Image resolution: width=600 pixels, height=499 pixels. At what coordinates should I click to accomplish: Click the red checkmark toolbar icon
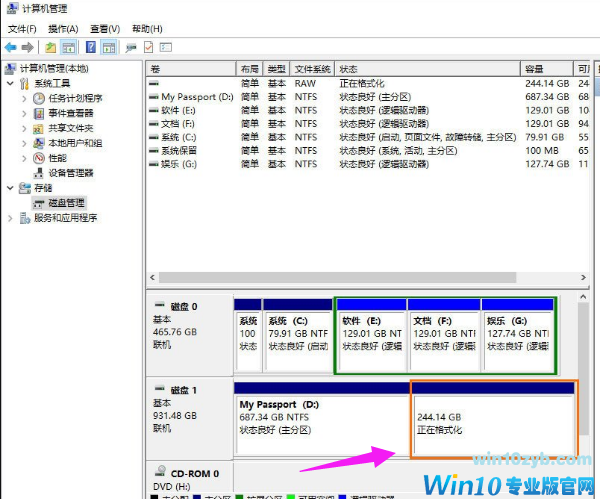149,47
